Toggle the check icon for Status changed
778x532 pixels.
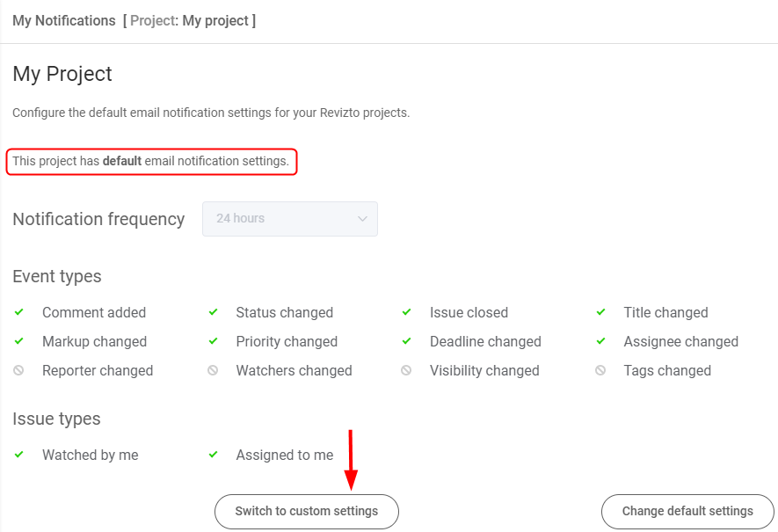[212, 312]
